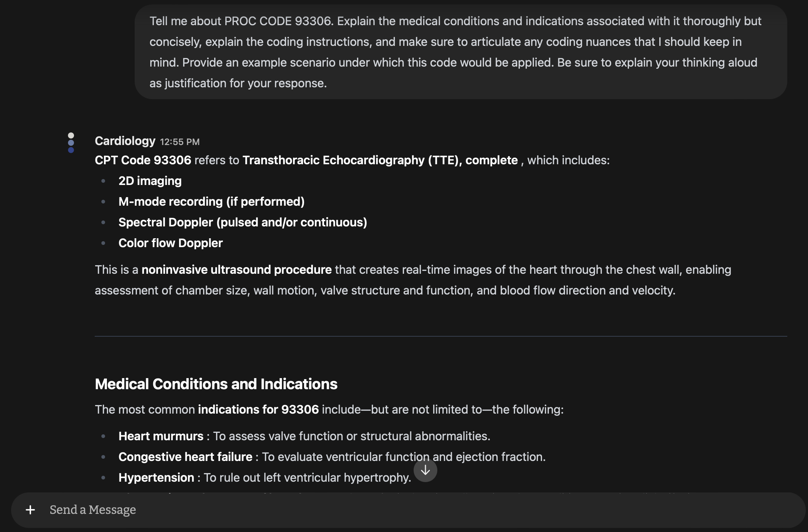Click the Hypertension bullet label
The width and height of the screenshot is (808, 532).
(x=156, y=478)
